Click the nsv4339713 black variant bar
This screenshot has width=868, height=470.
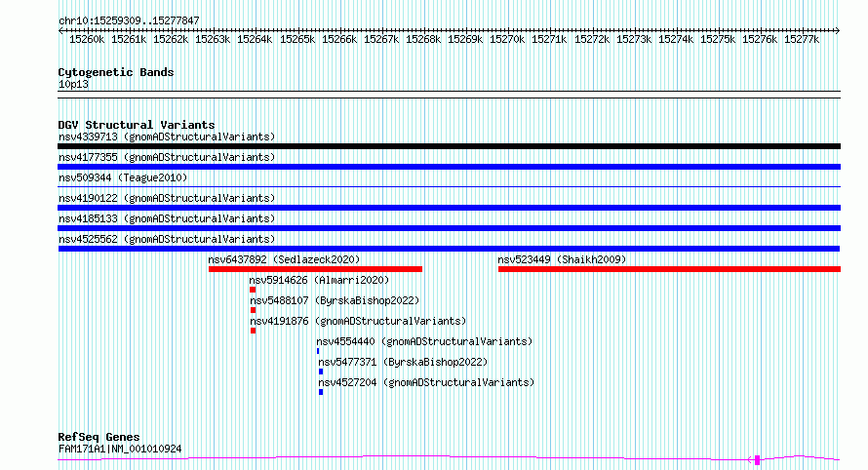pyautogui.click(x=449, y=146)
